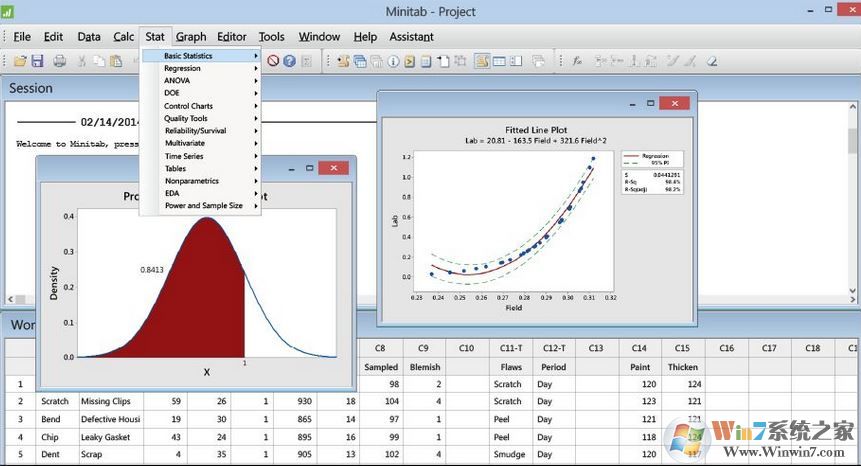The width and height of the screenshot is (861, 466).
Task: Click the Show Worksheets Folder icon
Action: tap(360, 61)
